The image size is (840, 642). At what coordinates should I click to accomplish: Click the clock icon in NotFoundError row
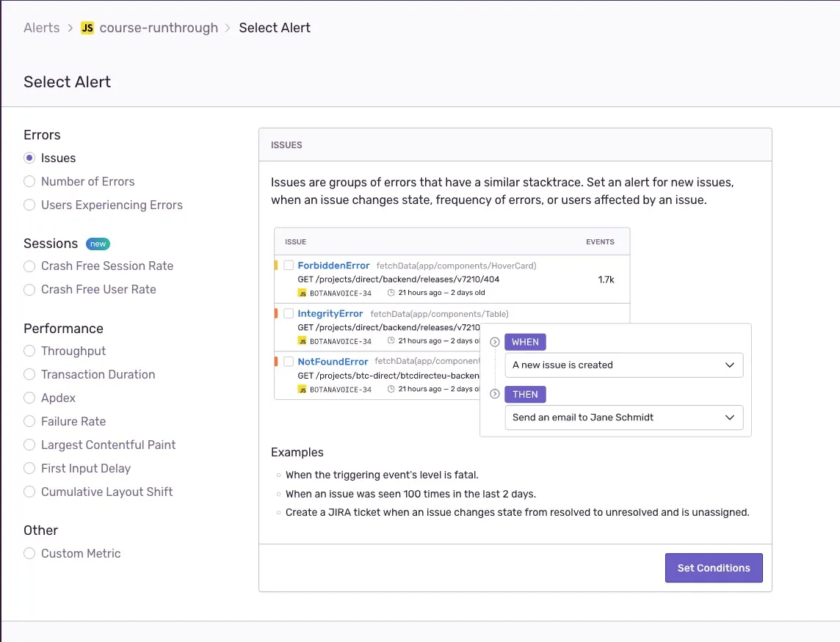pos(391,389)
